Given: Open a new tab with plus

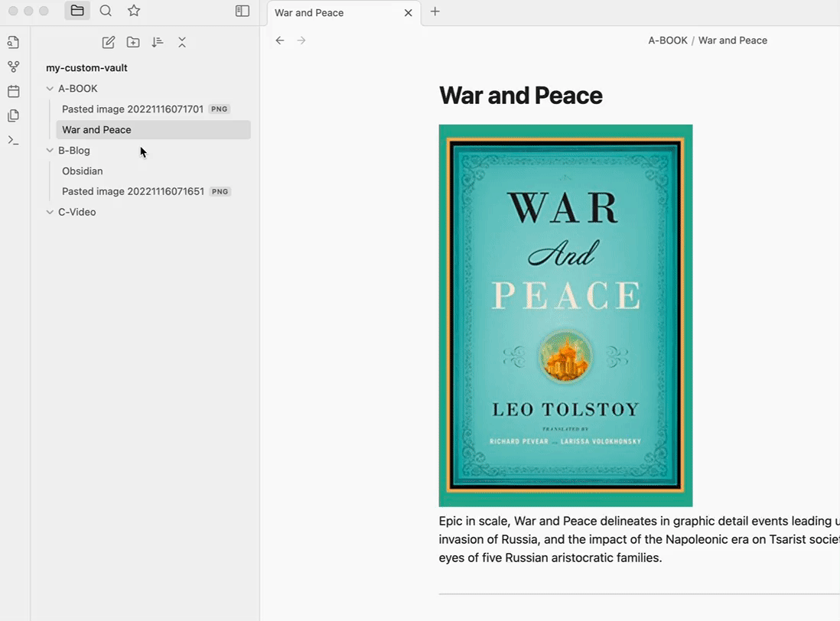Looking at the screenshot, I should [435, 11].
